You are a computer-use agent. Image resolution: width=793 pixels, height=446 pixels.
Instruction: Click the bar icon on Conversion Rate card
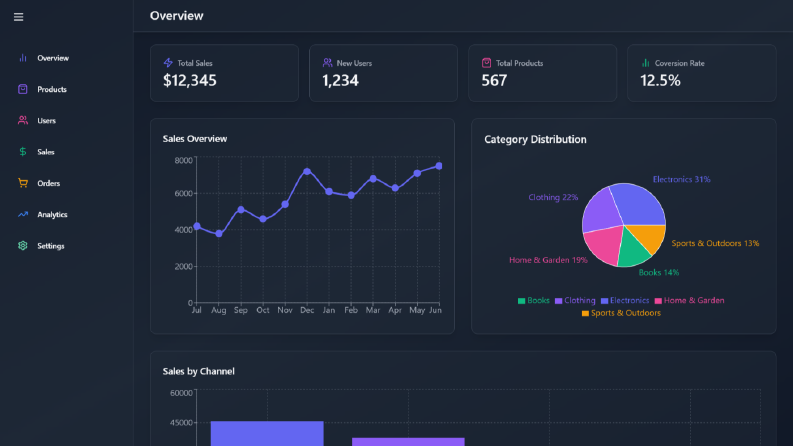[645, 63]
